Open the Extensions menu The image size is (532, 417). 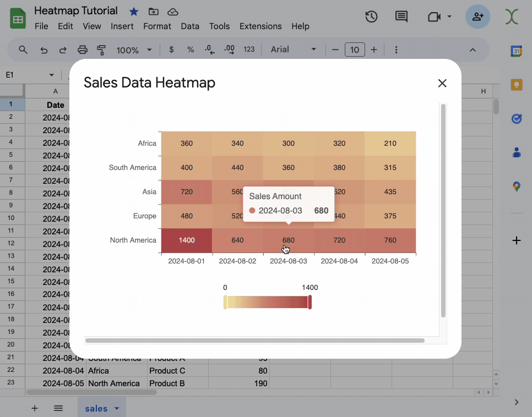tap(260, 26)
